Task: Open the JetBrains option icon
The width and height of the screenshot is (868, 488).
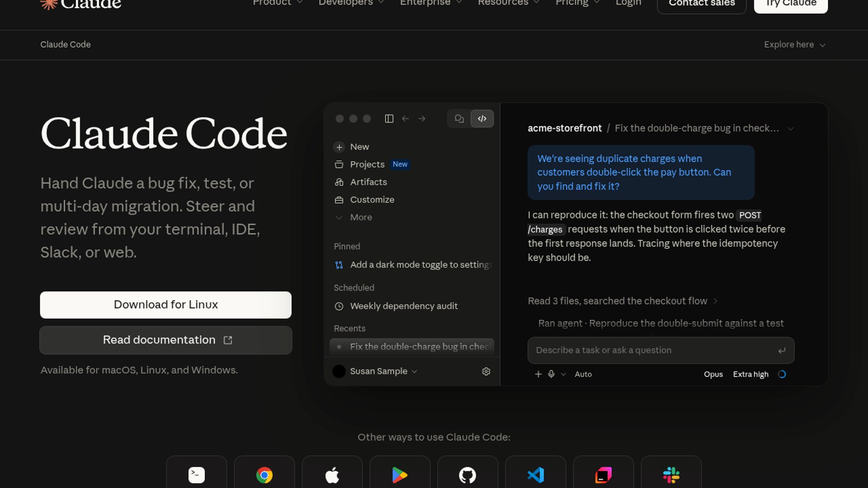Action: pos(604,474)
